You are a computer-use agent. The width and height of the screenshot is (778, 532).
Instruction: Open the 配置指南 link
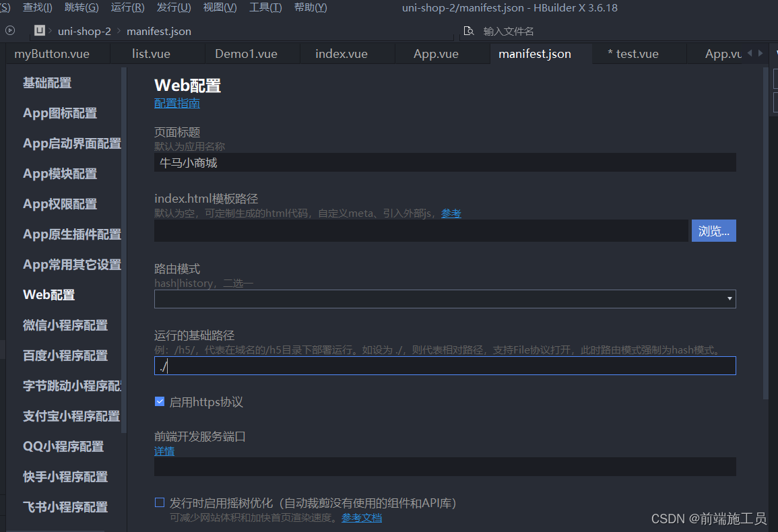176,102
